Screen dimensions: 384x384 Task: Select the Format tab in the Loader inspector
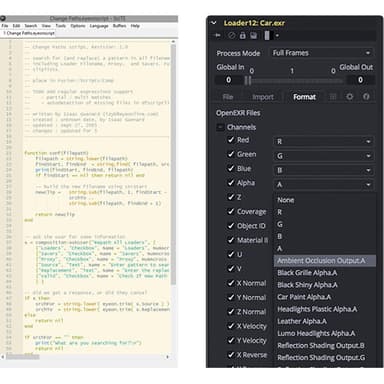[x=304, y=97]
